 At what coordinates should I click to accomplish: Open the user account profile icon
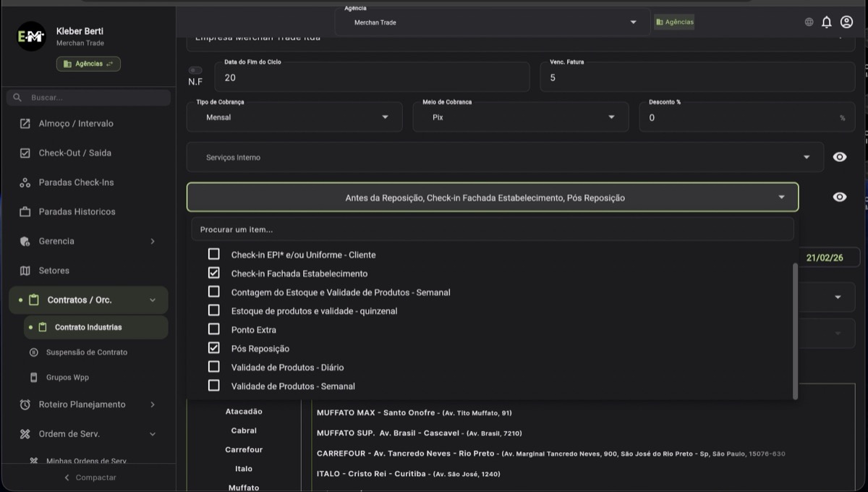pyautogui.click(x=846, y=22)
